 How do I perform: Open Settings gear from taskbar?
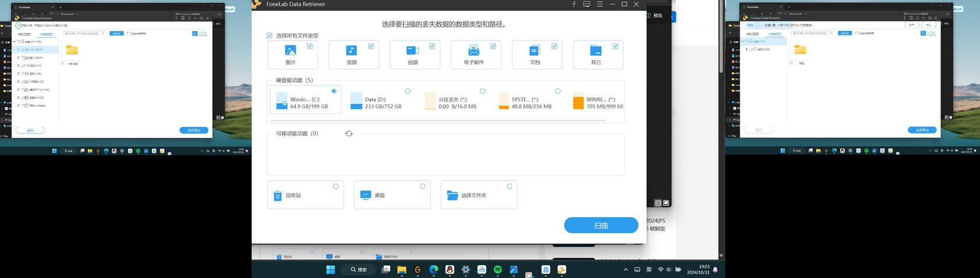[466, 269]
